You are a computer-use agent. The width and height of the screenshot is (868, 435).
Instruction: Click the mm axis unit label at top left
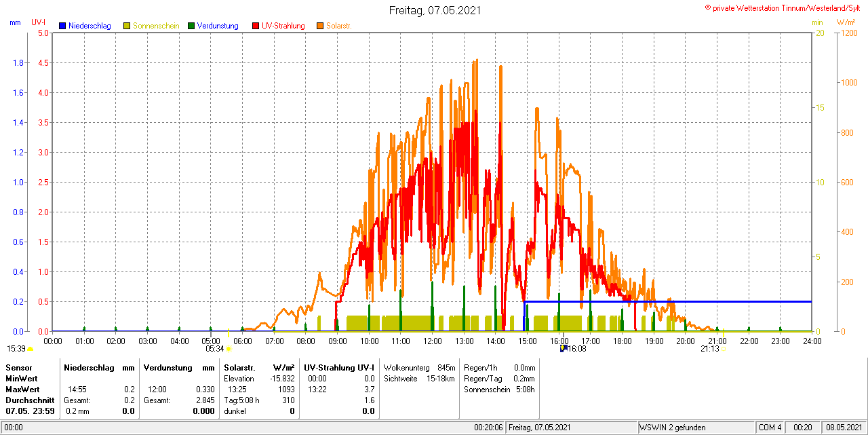click(16, 22)
